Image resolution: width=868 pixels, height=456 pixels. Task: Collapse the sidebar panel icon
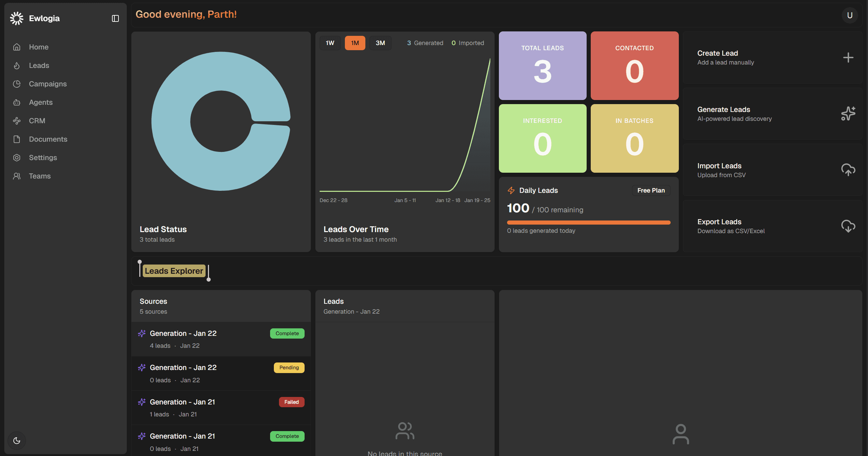tap(115, 18)
